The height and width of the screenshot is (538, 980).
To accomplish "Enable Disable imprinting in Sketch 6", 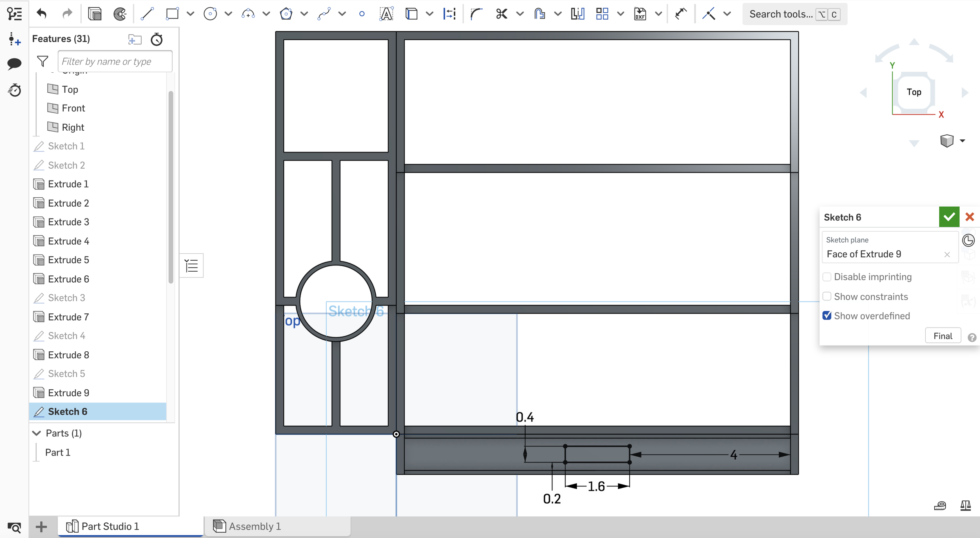I will [827, 277].
